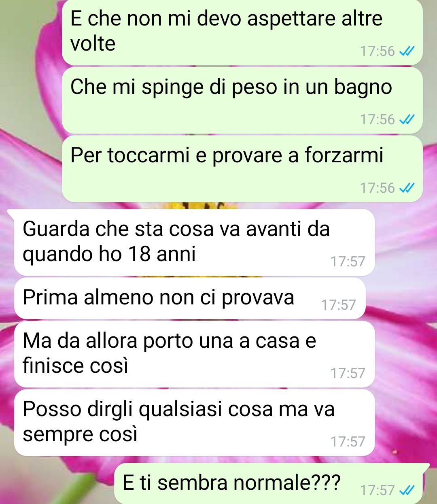Image resolution: width=437 pixels, height=504 pixels.
Task: Tap 17:56 timestamp on 'un bagno' message
Action: [x=377, y=120]
